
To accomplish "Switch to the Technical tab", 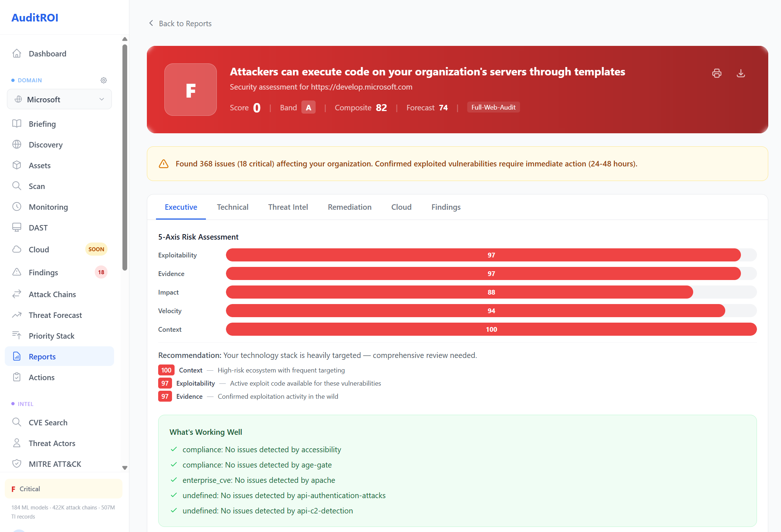I will tap(233, 207).
